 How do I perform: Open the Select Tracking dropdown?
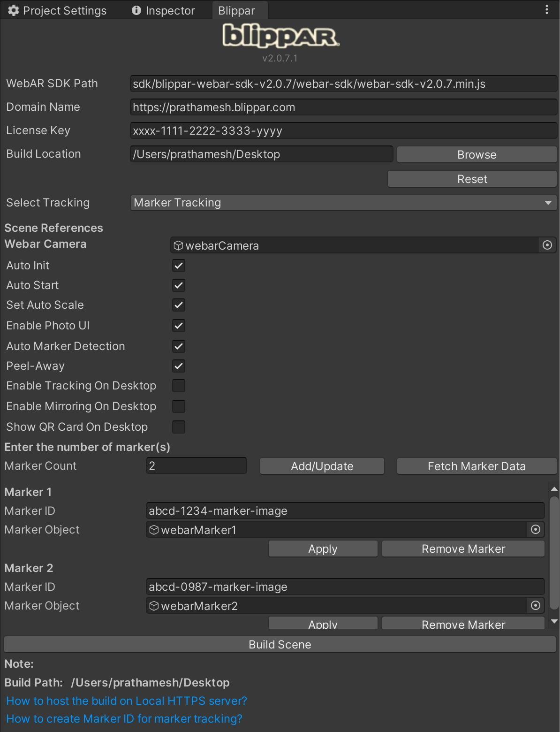tap(343, 203)
